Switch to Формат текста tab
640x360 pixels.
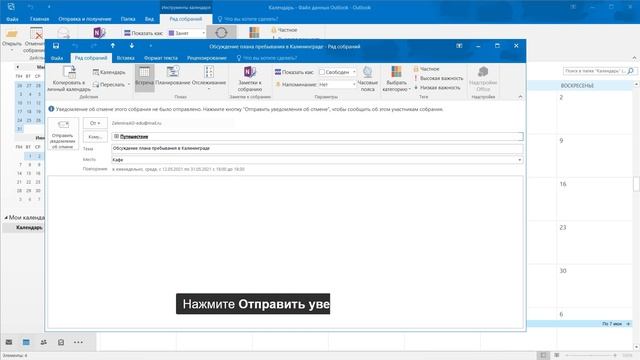(x=161, y=58)
